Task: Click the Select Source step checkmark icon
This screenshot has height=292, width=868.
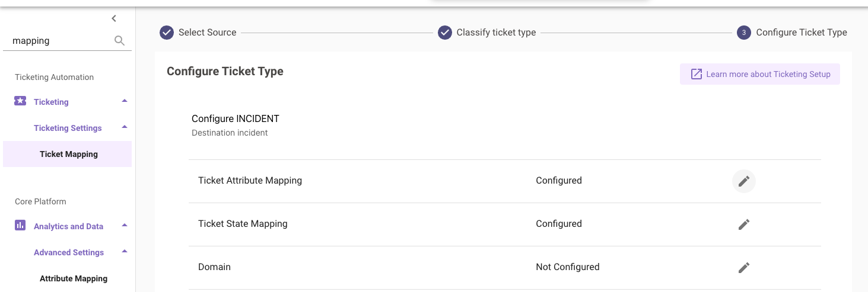Action: point(167,33)
